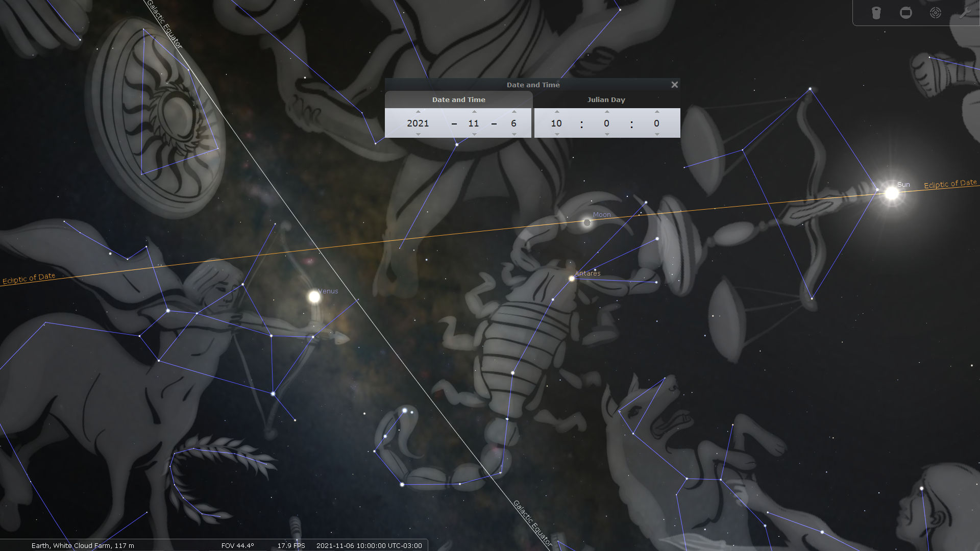Click the Sun text label
Viewport: 980px width, 551px height.
point(903,185)
